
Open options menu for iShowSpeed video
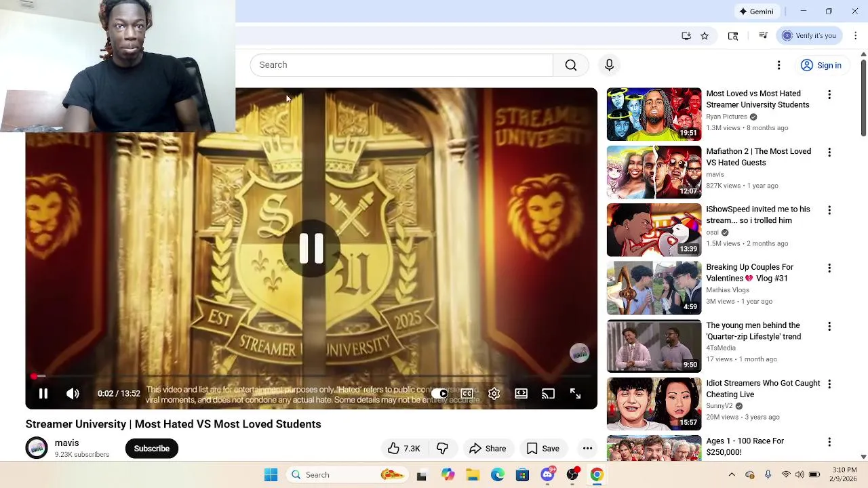point(829,211)
